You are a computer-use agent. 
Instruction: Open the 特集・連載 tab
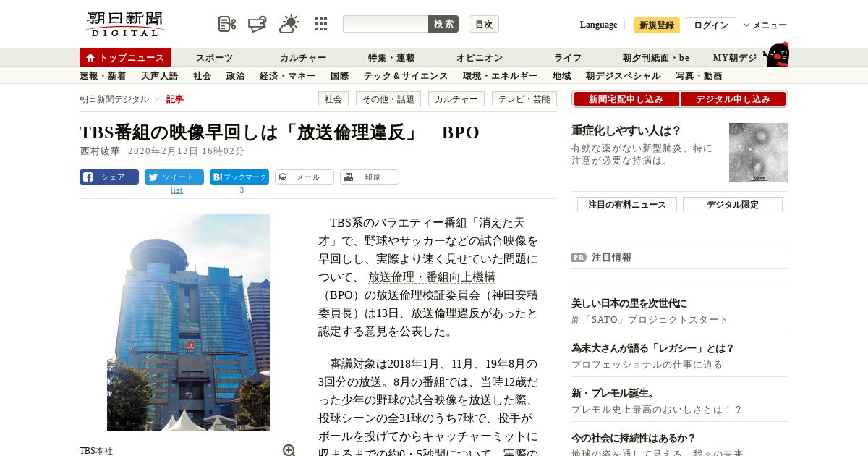pyautogui.click(x=391, y=57)
